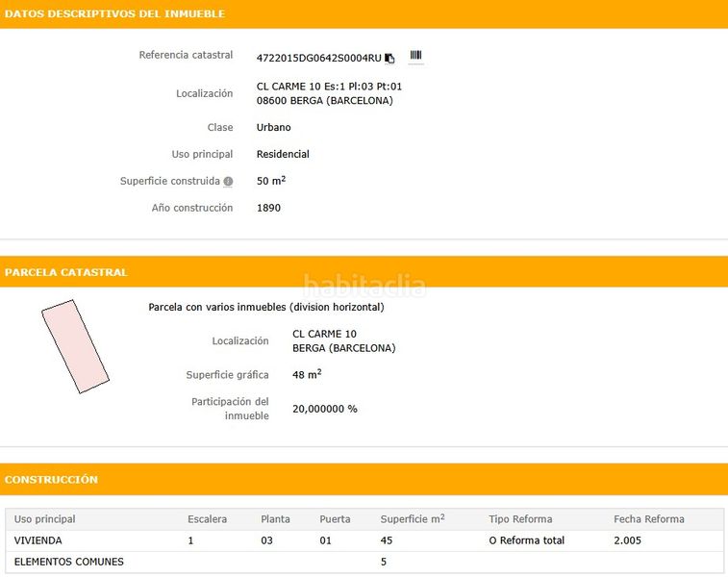Click the CL CARME 10 parcel address

click(324, 334)
